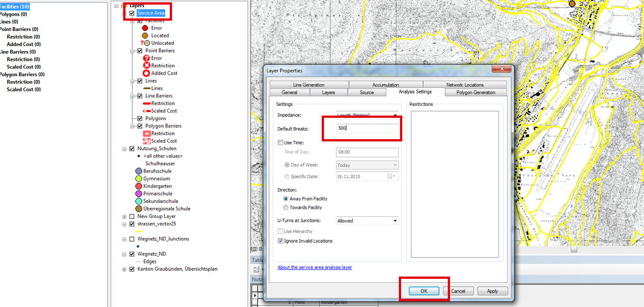The image size is (644, 307).
Task: Open the Network Locations tab
Action: 465,85
